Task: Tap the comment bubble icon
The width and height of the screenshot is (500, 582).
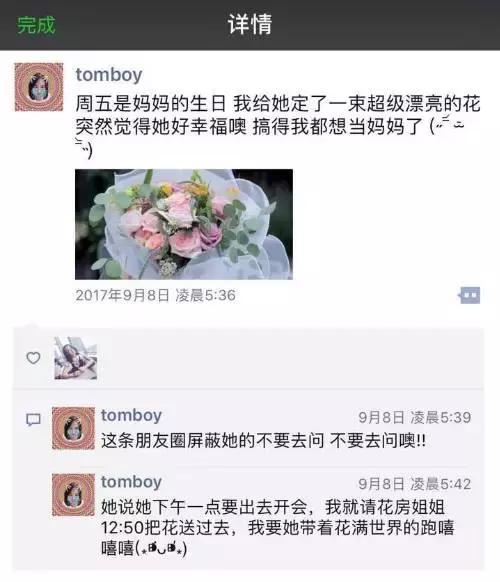Action: click(x=33, y=420)
